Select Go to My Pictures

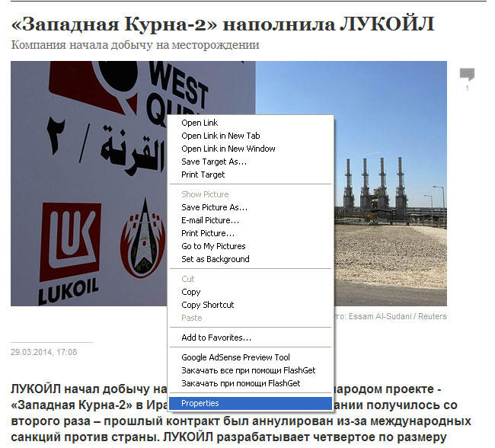(x=251, y=246)
